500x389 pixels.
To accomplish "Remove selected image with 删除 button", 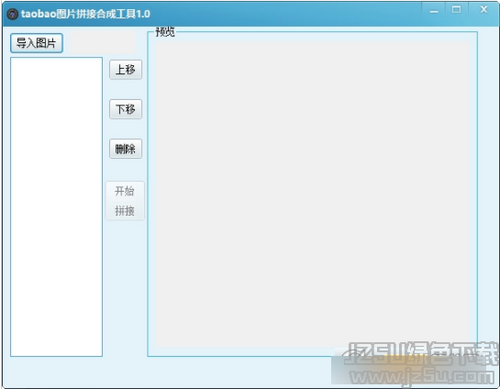I will point(125,149).
